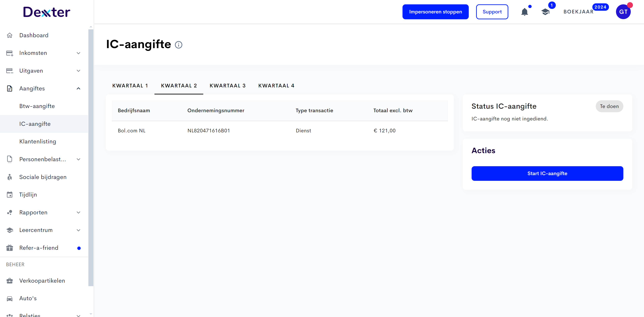Click the Tijdlijn calendar icon
The width and height of the screenshot is (644, 317).
(10, 195)
